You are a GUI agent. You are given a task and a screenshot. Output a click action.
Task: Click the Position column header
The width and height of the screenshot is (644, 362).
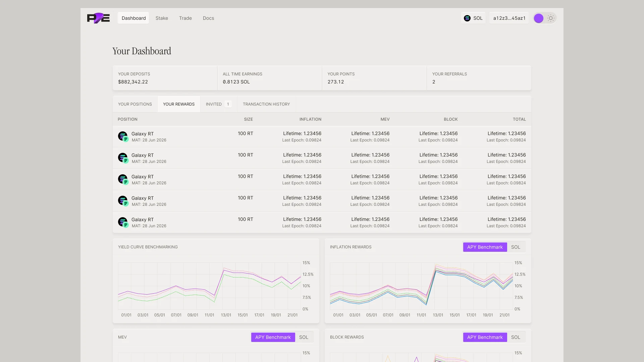(x=127, y=119)
